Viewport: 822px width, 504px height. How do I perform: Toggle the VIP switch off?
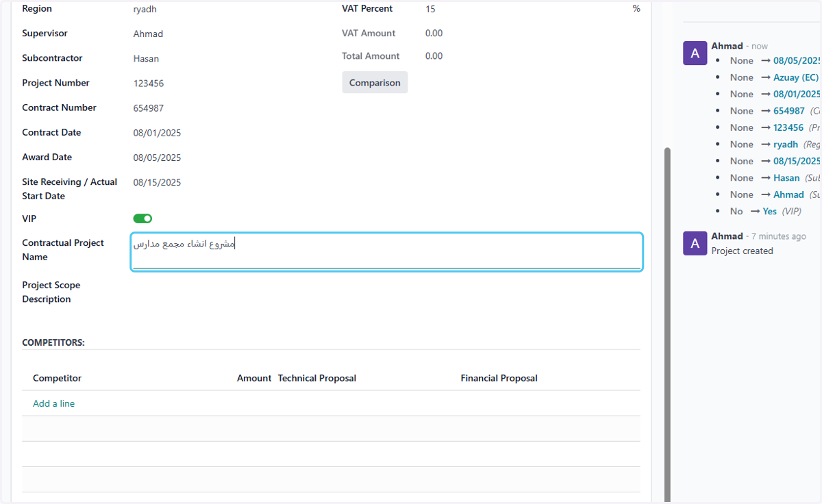point(142,218)
